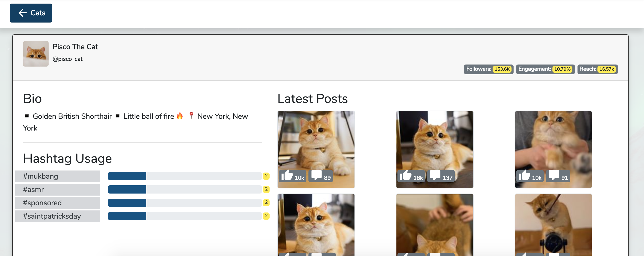Click the count badge for #sponsored

pos(266,202)
